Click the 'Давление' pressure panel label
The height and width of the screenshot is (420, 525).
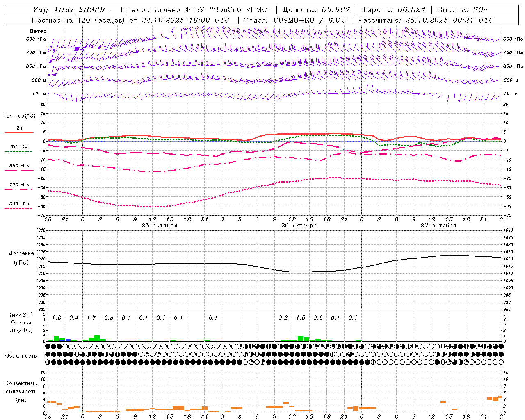point(21,253)
